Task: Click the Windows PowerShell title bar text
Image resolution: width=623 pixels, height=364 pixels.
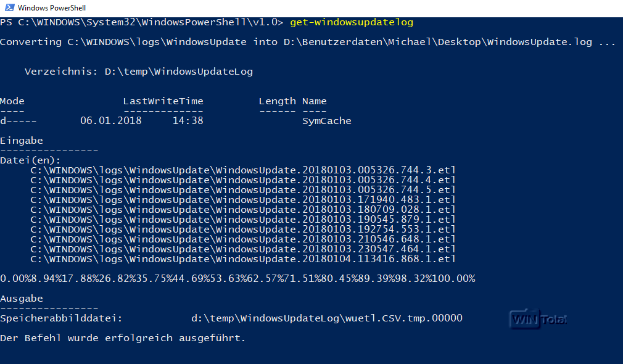Action: pyautogui.click(x=52, y=8)
